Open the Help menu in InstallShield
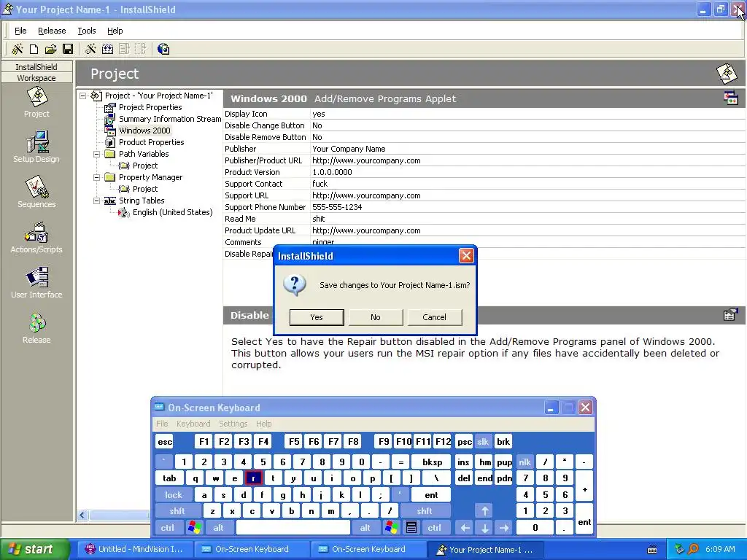Screen dimensions: 747x560 115,31
